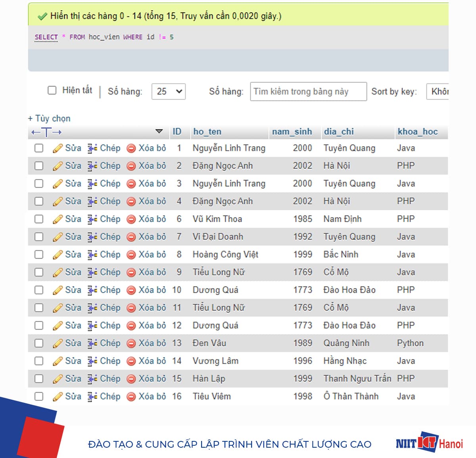
Task: Sort table by ho_ten column header
Action: [x=207, y=132]
